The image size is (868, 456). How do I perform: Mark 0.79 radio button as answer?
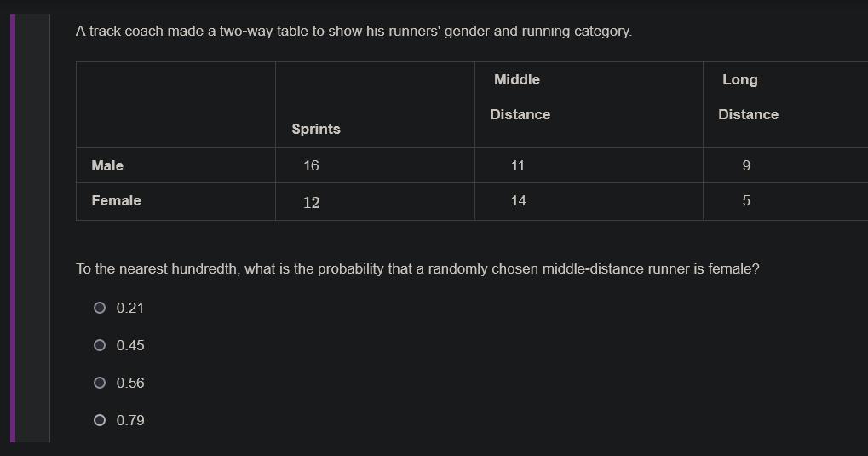tap(100, 420)
